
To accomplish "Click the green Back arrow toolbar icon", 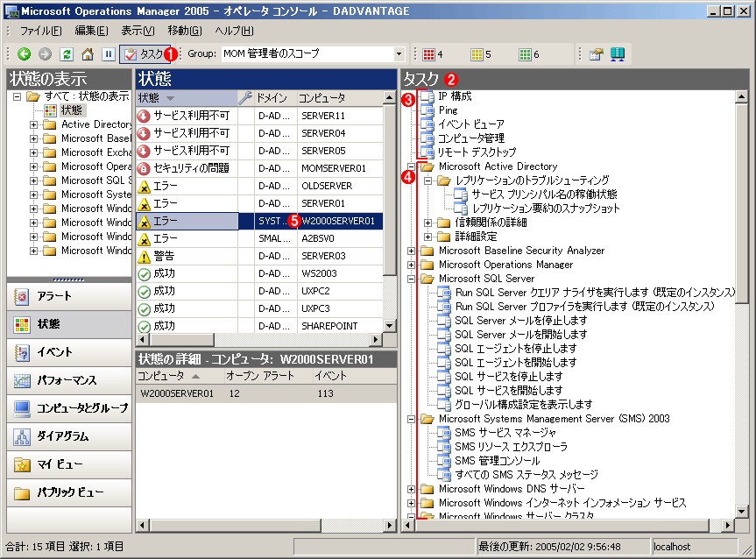I will tap(25, 54).
